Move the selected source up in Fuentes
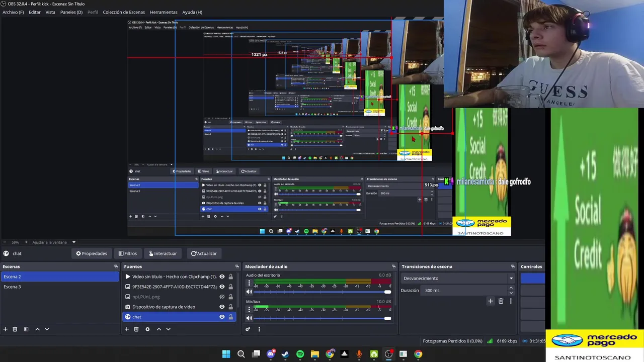Screen dimensions: 644x362 click(158, 329)
